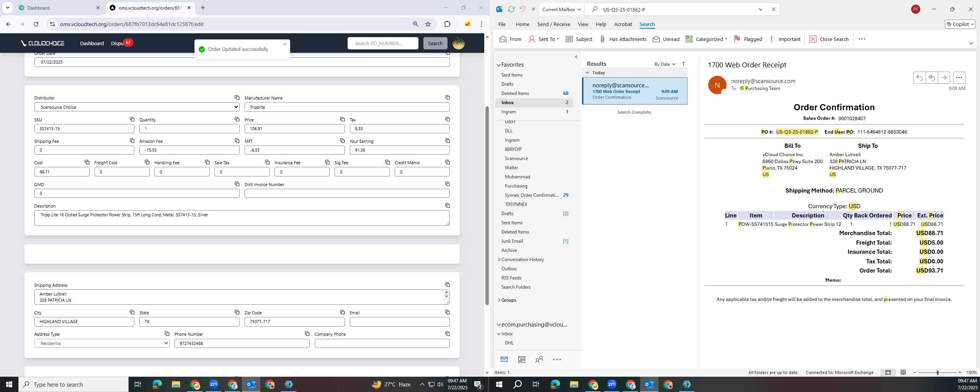Copy the Manufacturer Name value

[x=448, y=98]
